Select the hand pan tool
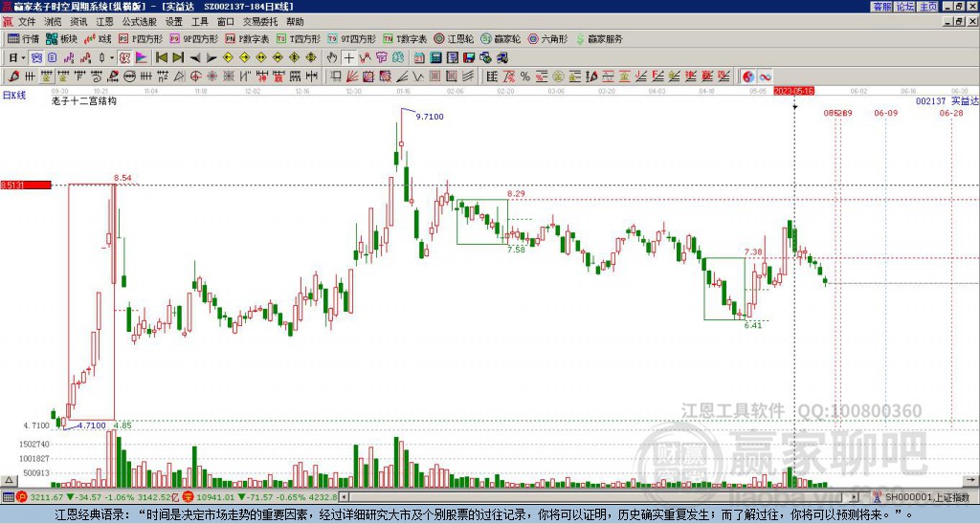The image size is (980, 524). tap(332, 58)
